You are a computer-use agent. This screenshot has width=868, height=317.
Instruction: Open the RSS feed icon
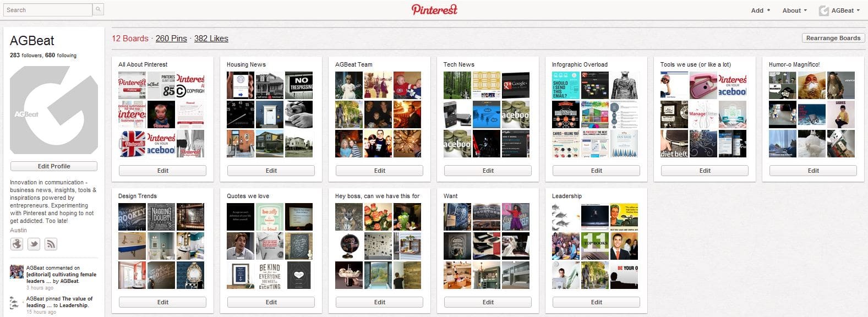point(51,244)
